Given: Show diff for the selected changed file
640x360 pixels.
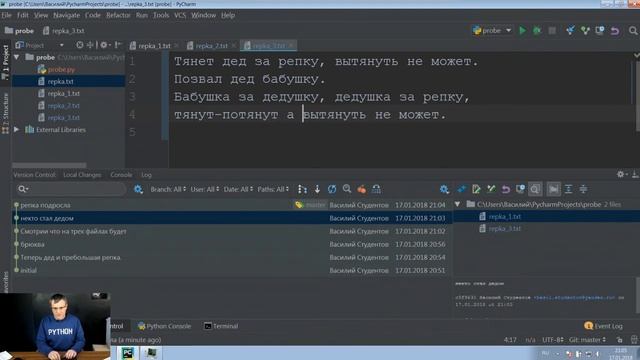Looking at the screenshot, I should coord(462,189).
